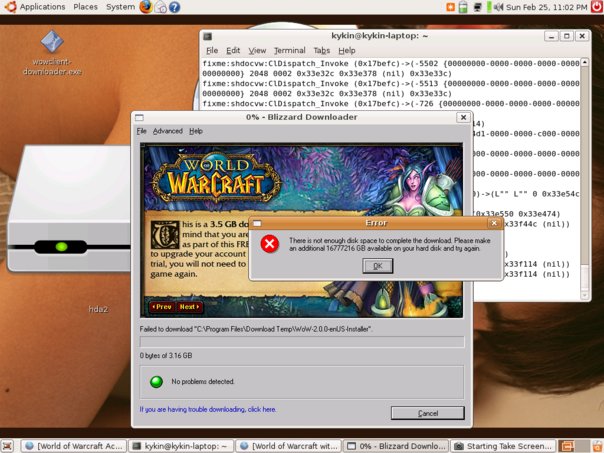
Task: Open the terminal Edit menu
Action: [233, 50]
